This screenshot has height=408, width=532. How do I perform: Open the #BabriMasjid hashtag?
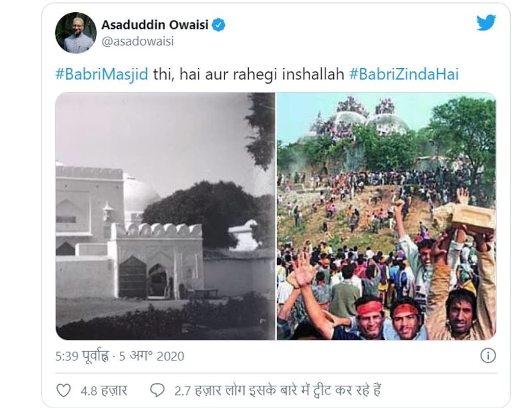[102, 74]
